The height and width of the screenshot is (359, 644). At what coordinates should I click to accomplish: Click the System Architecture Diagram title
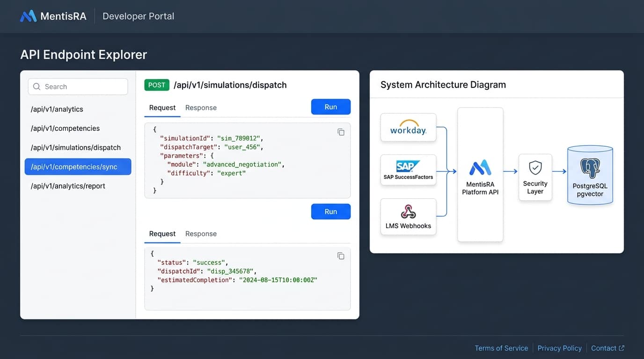point(443,85)
